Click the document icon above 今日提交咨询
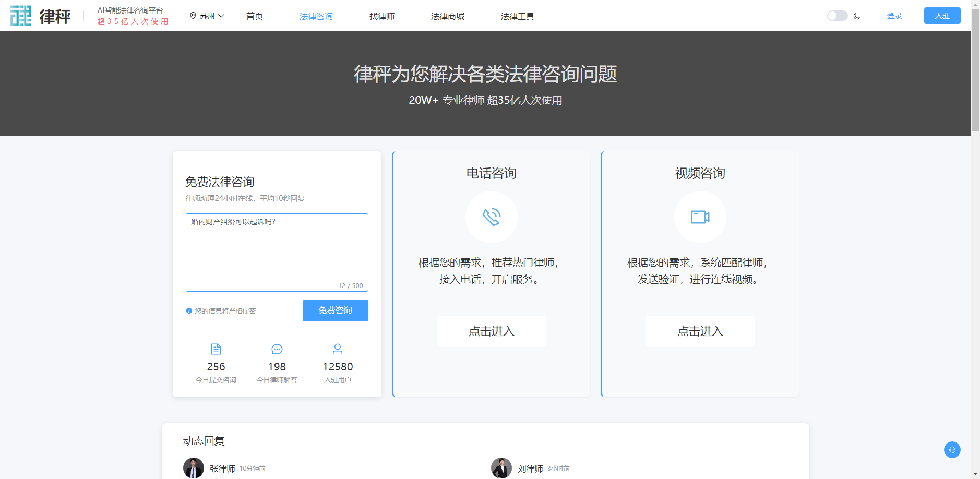This screenshot has height=479, width=980. point(216,349)
